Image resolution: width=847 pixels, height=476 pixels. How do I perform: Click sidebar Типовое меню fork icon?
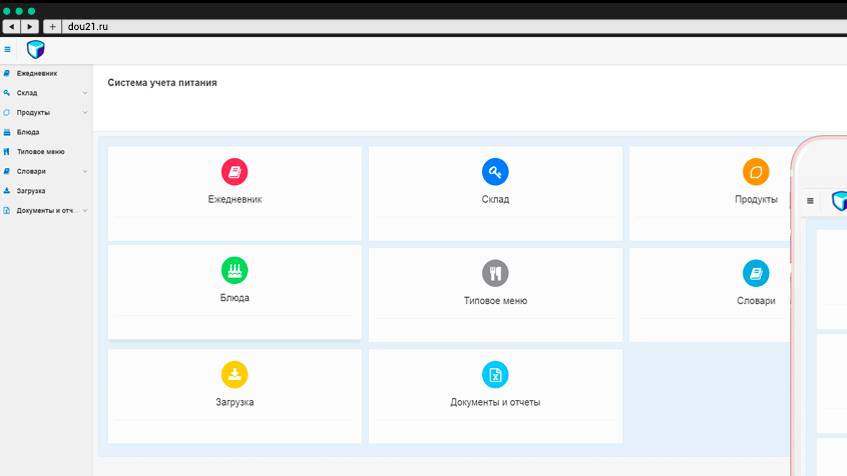pos(6,152)
